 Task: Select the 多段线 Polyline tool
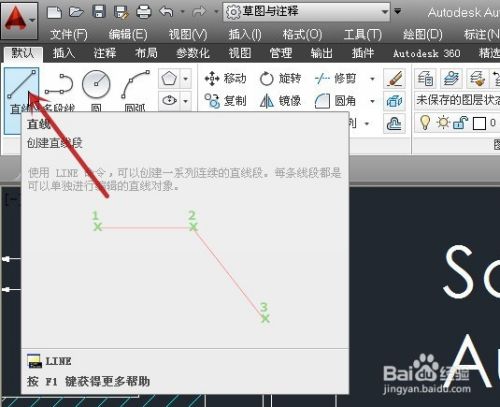click(x=59, y=92)
